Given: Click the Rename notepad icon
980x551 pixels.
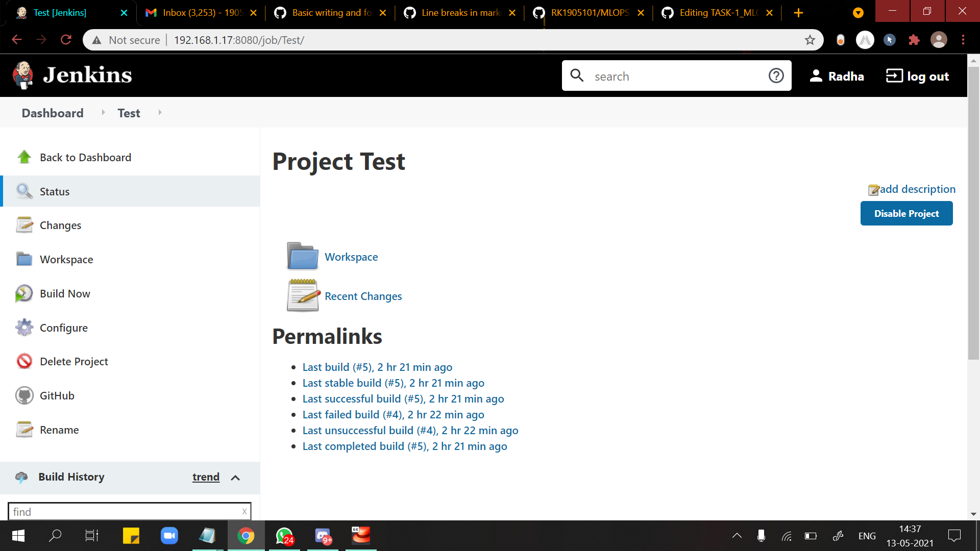Looking at the screenshot, I should tap(24, 430).
